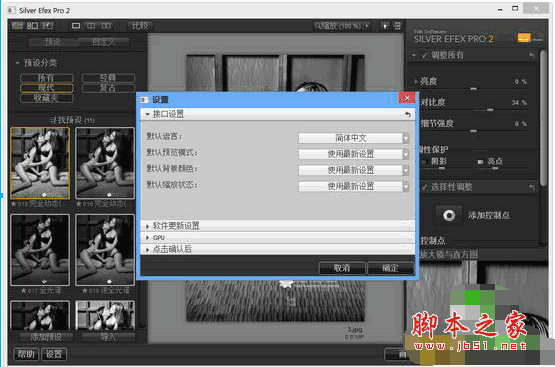Click the second panel layout icon in top toolbar
The image size is (555, 367).
pos(32,25)
